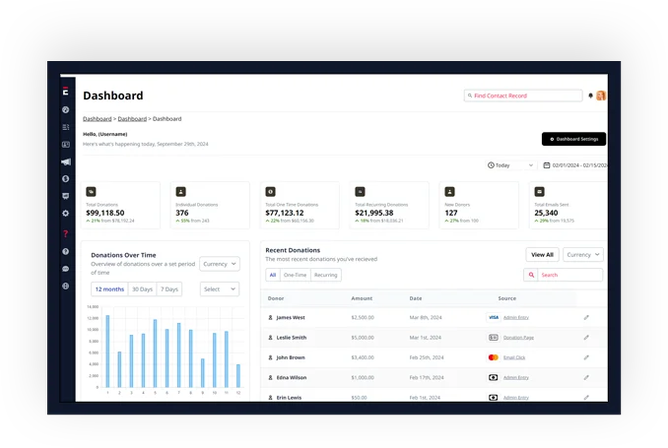This screenshot has height=448, width=668.
Task: Open the user avatar in top right
Action: coord(601,96)
